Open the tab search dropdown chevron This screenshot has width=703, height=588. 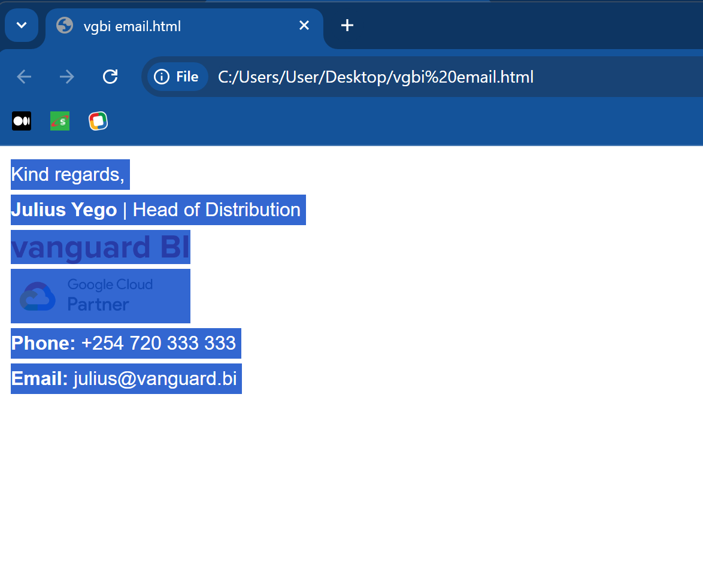click(21, 25)
